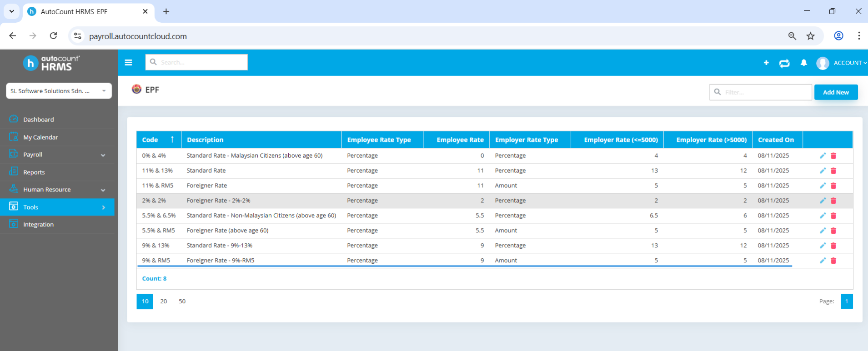Click the account avatar icon
868x351 pixels.
click(x=823, y=63)
